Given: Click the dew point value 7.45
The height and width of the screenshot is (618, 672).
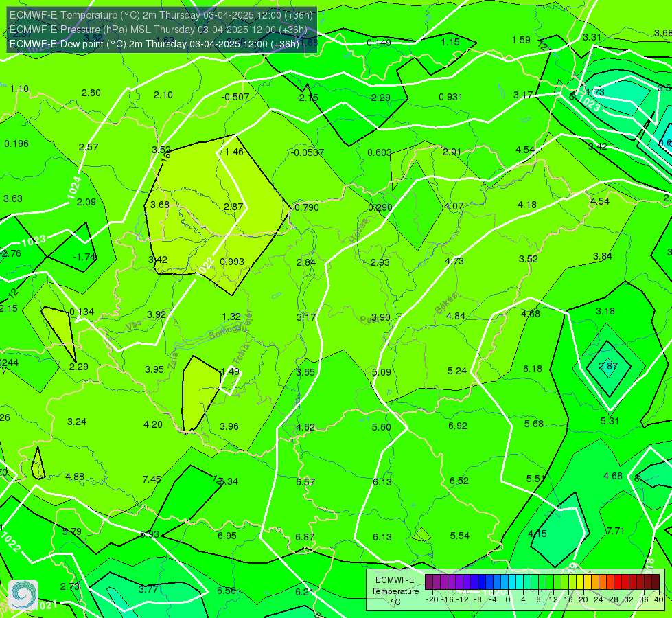Looking at the screenshot, I should [x=152, y=479].
